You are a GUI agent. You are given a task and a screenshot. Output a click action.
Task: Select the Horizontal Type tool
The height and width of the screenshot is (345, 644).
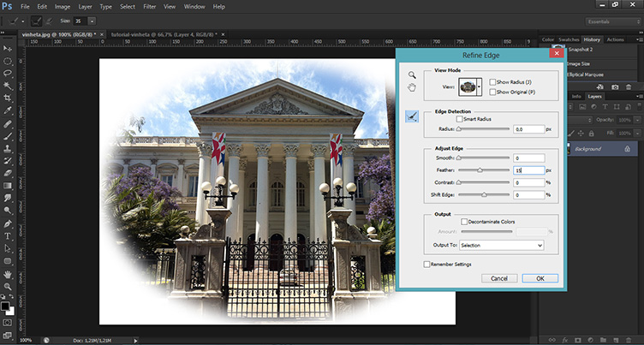pos(8,236)
